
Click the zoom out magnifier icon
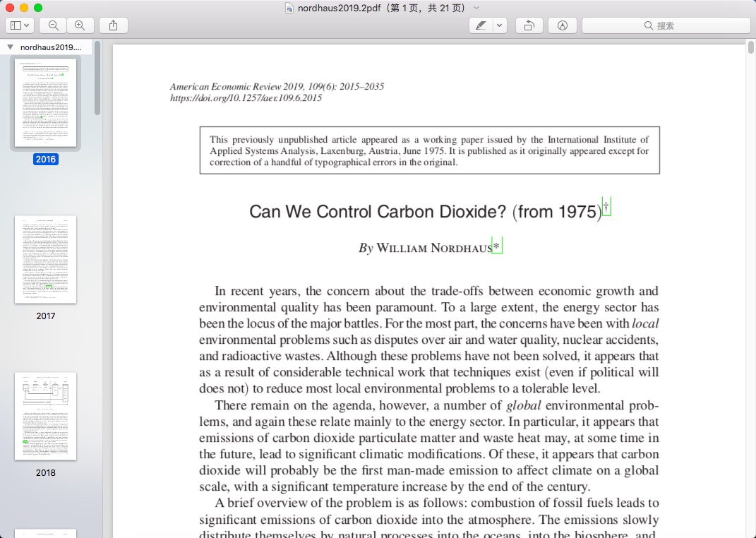pos(54,25)
